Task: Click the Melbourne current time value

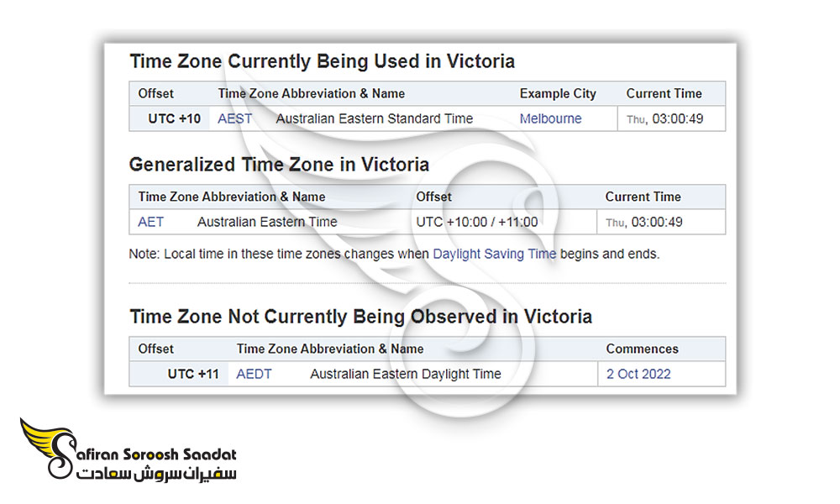Action: [665, 119]
